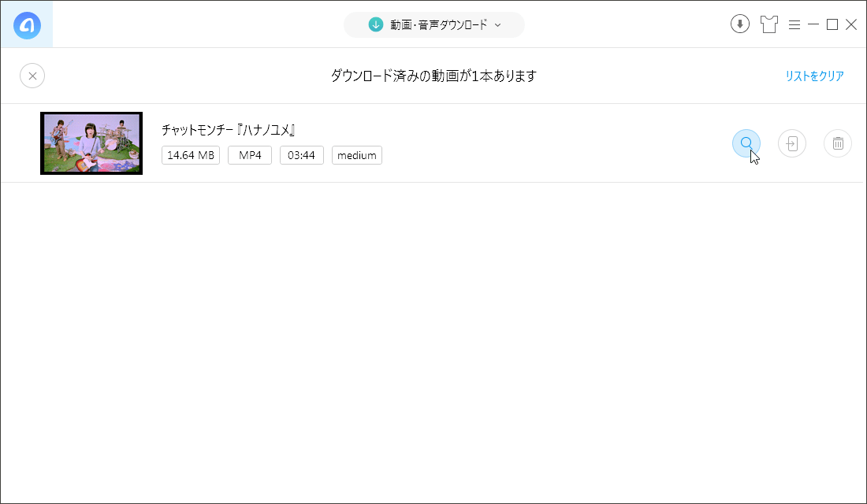Click the 03:44 duration tag

[x=301, y=155]
